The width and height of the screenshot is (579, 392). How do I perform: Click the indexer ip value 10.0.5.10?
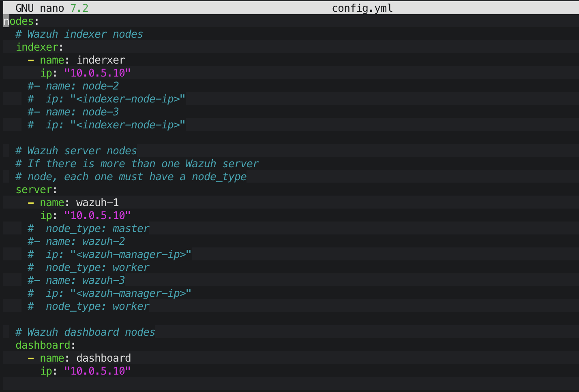click(x=97, y=73)
